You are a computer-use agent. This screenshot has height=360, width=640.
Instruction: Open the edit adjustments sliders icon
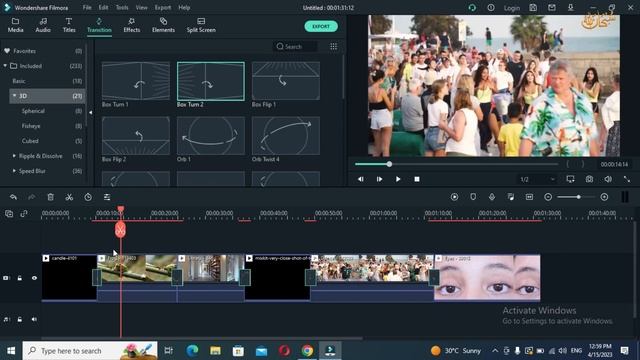point(107,197)
